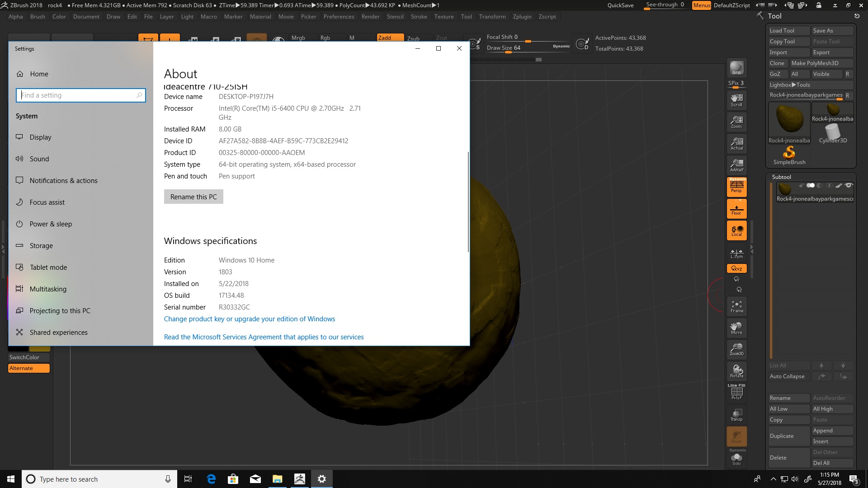Open the Windows Start menu
This screenshot has height=488, width=868.
(x=11, y=479)
